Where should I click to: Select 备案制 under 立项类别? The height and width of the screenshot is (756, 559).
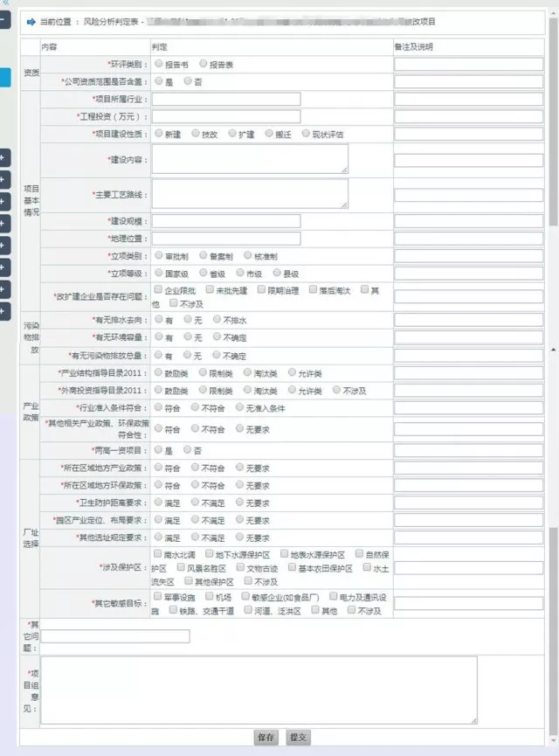pyautogui.click(x=204, y=256)
